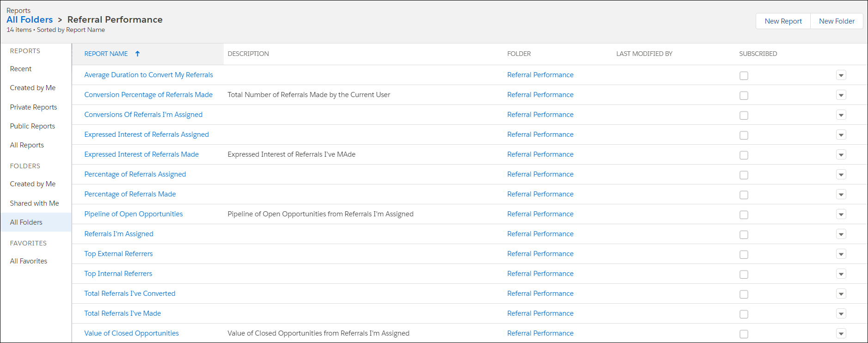Click the New Report button
The width and height of the screenshot is (868, 343).
783,21
